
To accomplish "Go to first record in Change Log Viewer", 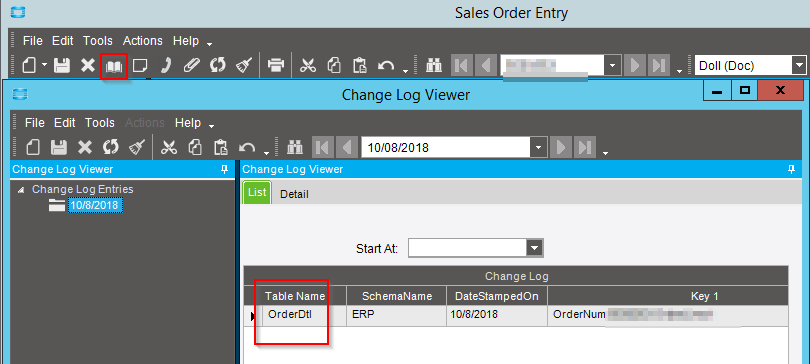I will pos(323,148).
